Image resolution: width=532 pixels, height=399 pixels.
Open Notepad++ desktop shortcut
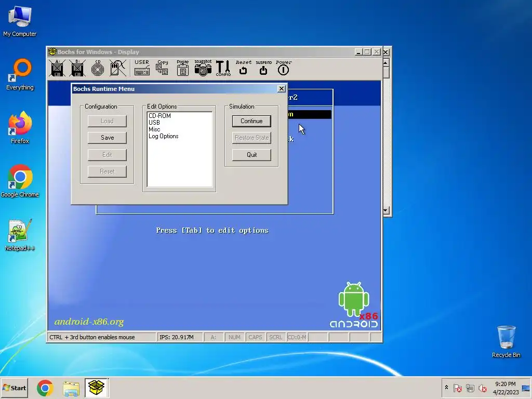coord(20,235)
